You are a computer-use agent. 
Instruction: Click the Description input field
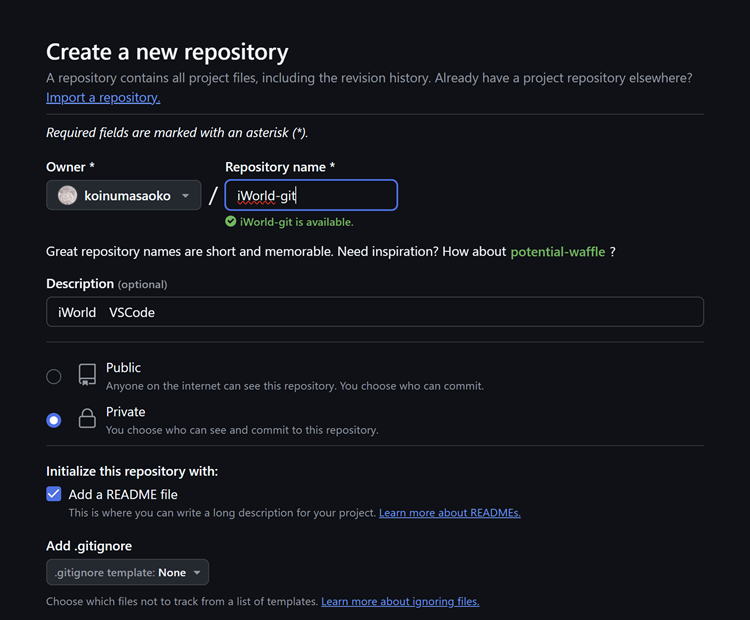[x=375, y=312]
